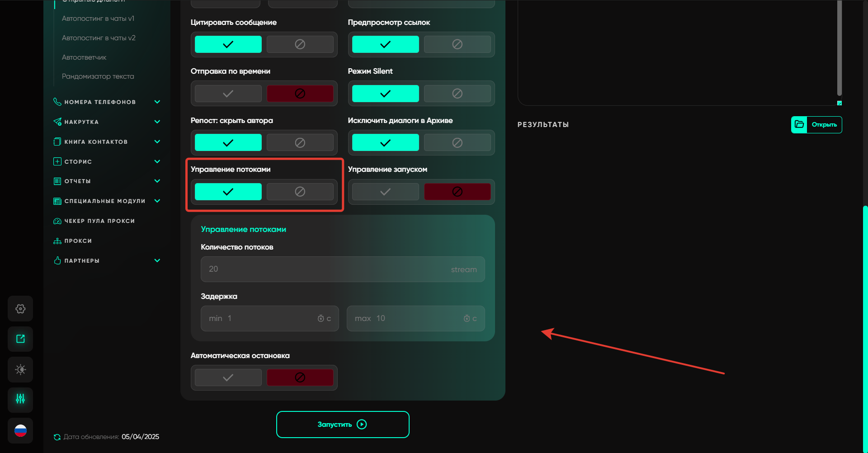Toggle the brightness theme icon

(20, 369)
